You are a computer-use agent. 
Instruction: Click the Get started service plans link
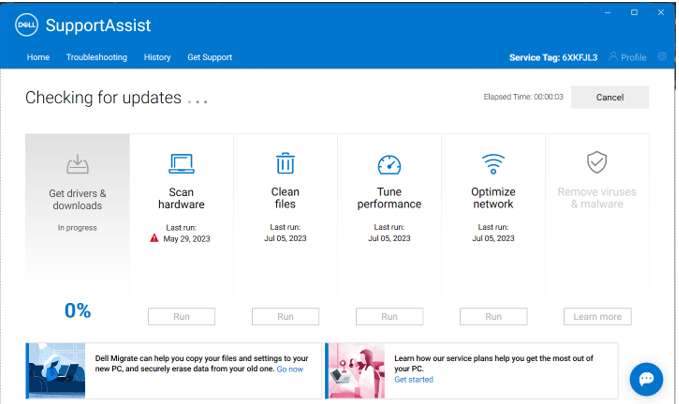414,380
